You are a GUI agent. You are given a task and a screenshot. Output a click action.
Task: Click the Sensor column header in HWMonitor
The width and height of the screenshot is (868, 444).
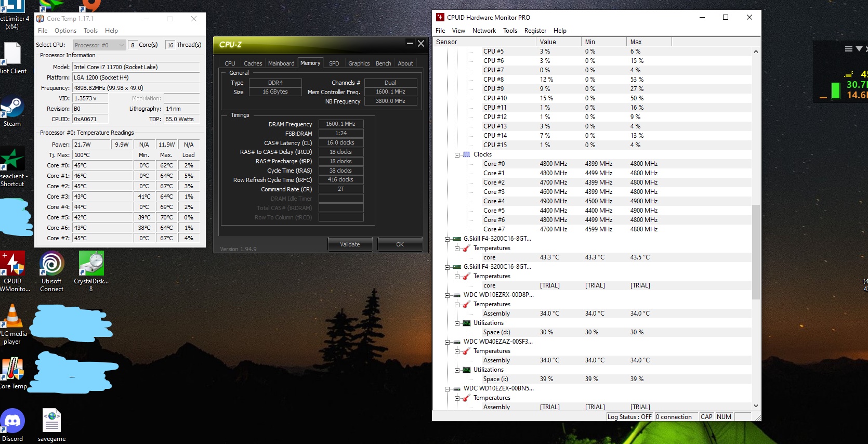click(484, 42)
